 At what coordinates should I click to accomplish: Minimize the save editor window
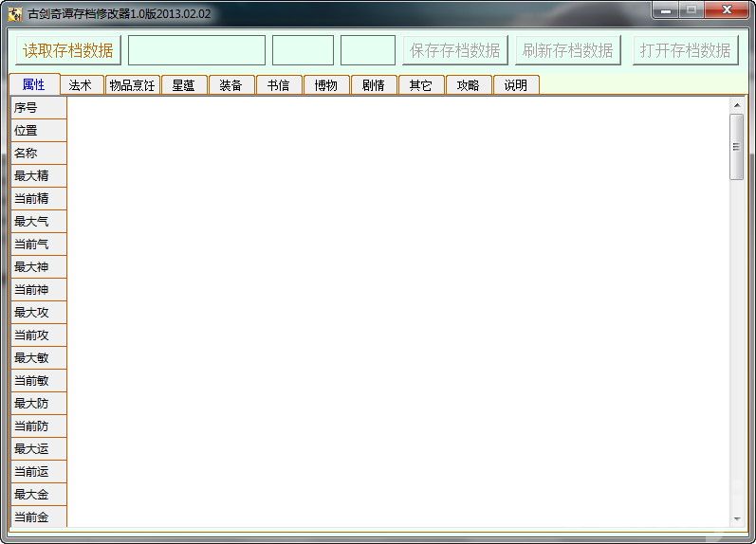tap(668, 11)
